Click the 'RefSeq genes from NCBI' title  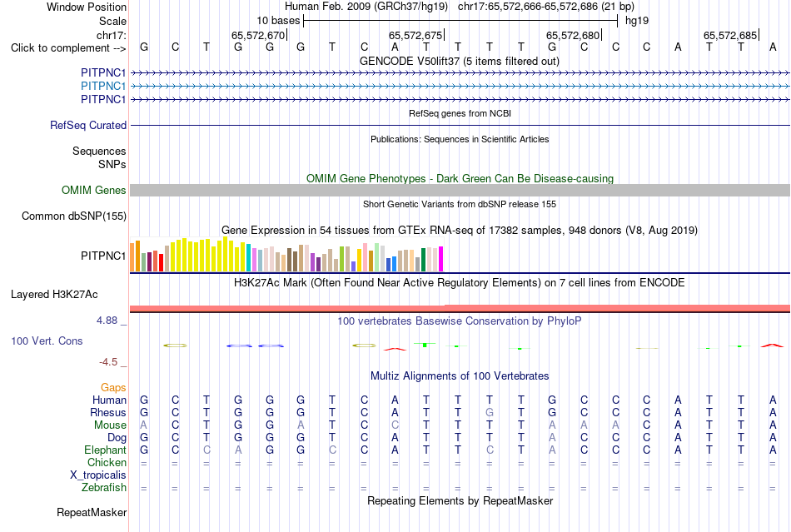pos(460,113)
